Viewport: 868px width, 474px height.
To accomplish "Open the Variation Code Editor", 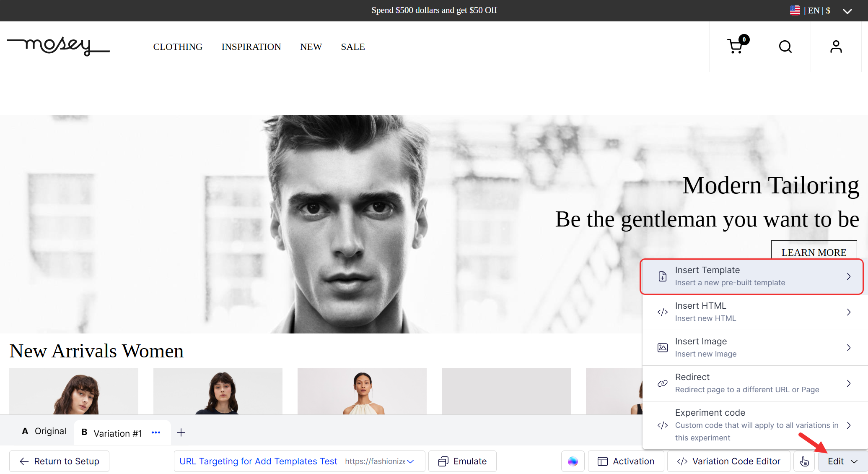I will [728, 461].
